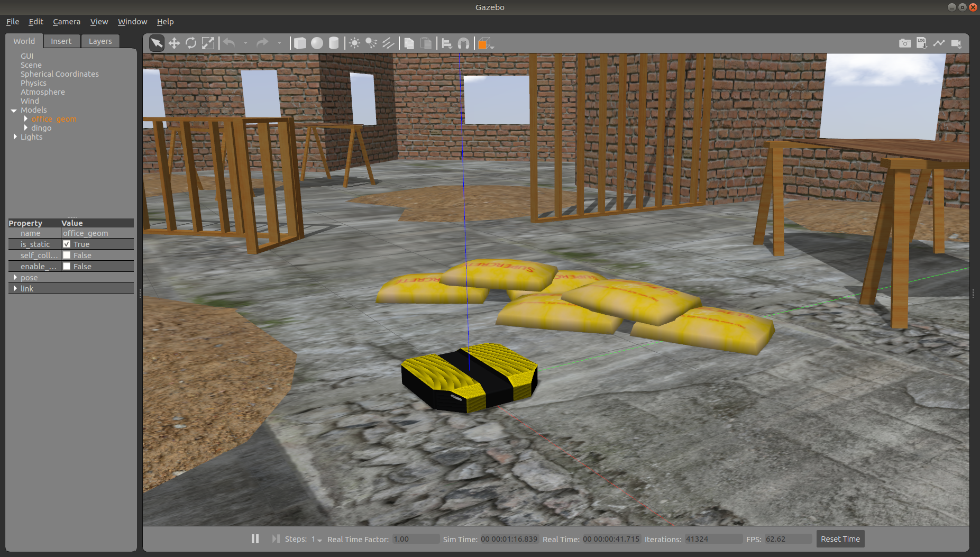The height and width of the screenshot is (557, 980).
Task: Switch to the Insert tab
Action: [61, 41]
